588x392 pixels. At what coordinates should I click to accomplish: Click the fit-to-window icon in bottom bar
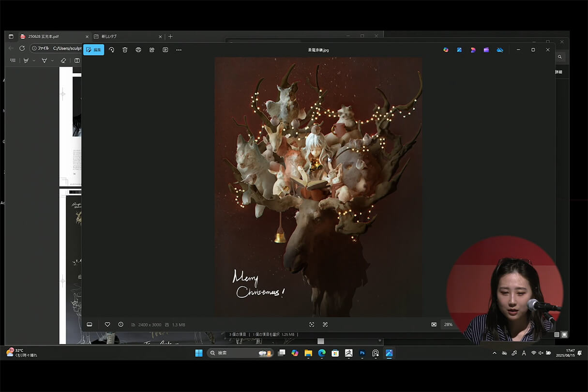312,324
